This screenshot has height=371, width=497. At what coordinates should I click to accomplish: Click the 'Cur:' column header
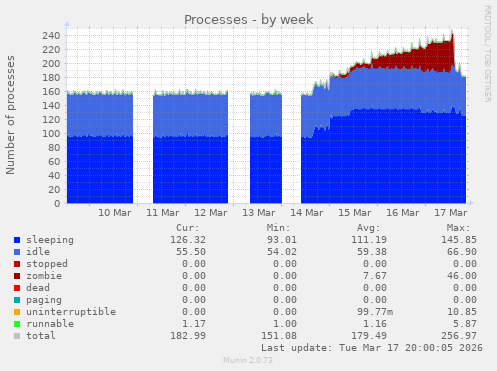tap(188, 228)
